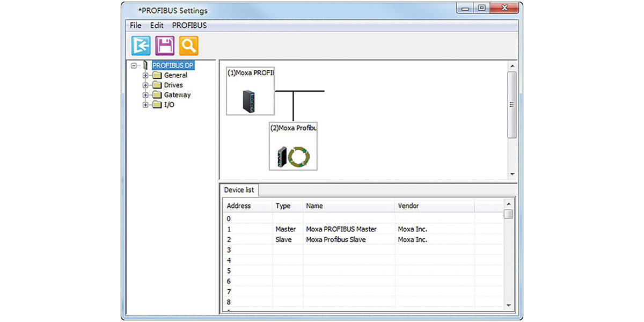Maximize the PROFIBUS Settings window
The height and width of the screenshot is (322, 644).
(x=481, y=8)
